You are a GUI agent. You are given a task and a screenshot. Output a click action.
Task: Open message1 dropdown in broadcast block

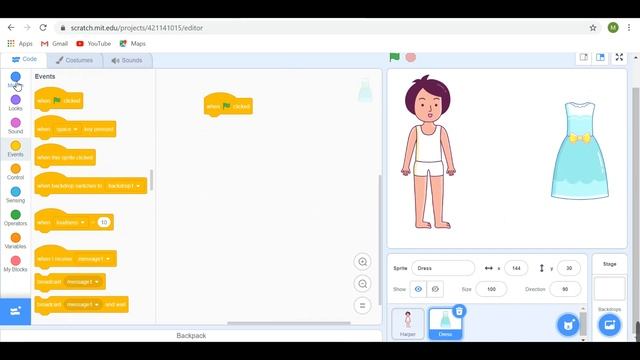(x=82, y=282)
